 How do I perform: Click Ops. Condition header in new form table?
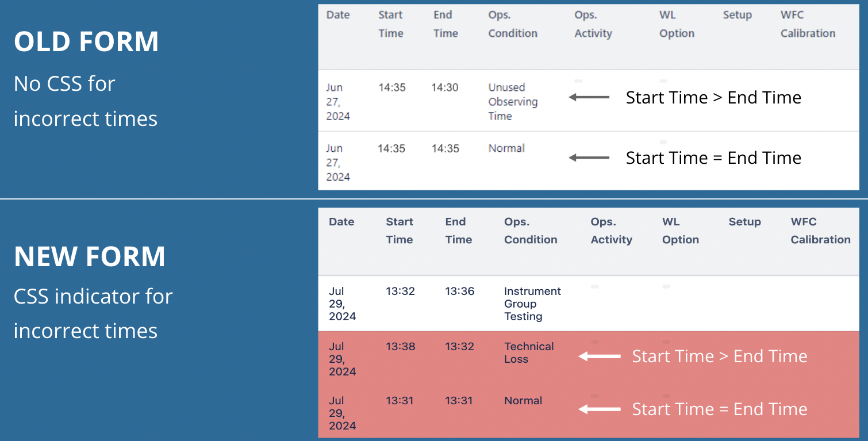click(x=531, y=231)
